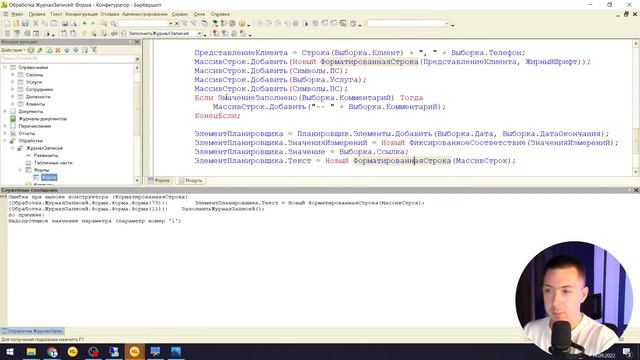Click the error line ЗаполнитьЖурналЗаписей() in messages
The width and height of the screenshot is (640, 360).
(223, 209)
